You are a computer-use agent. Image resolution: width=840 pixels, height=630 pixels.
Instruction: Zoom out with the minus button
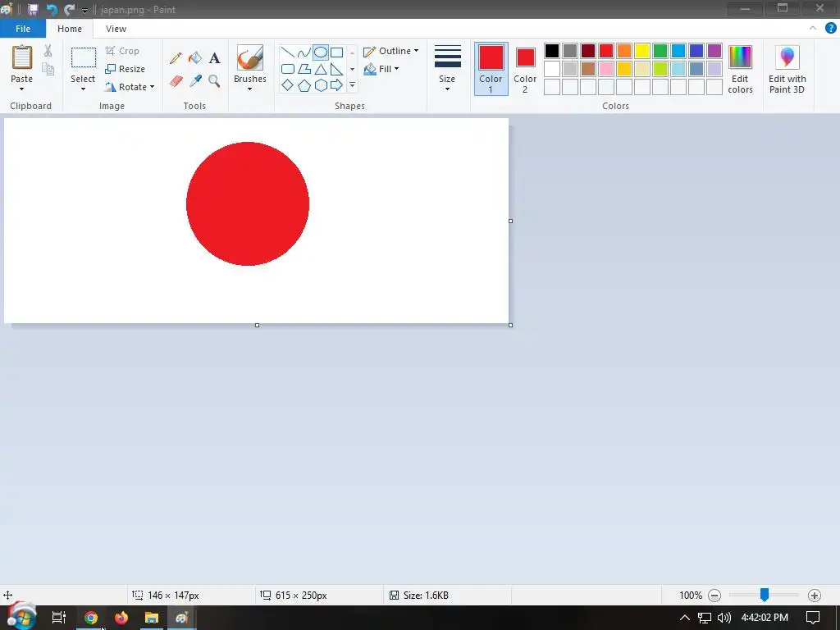pos(714,596)
